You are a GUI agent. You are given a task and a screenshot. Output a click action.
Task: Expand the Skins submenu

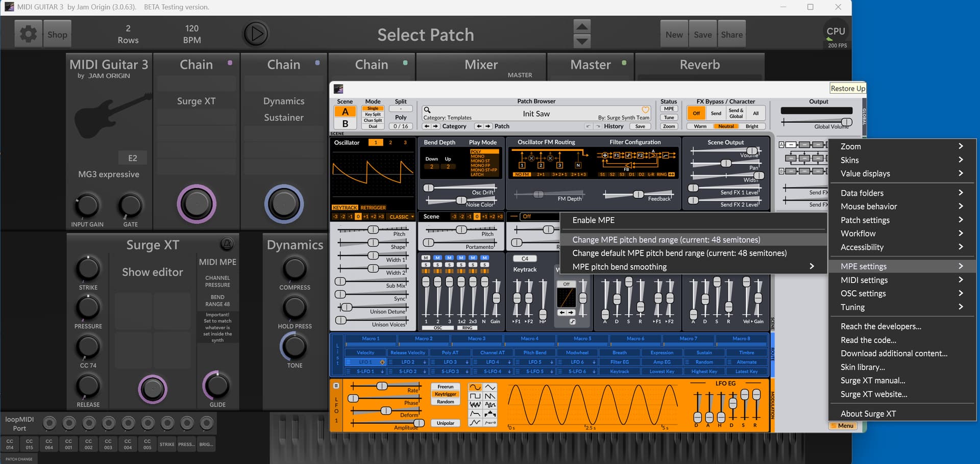(902, 160)
